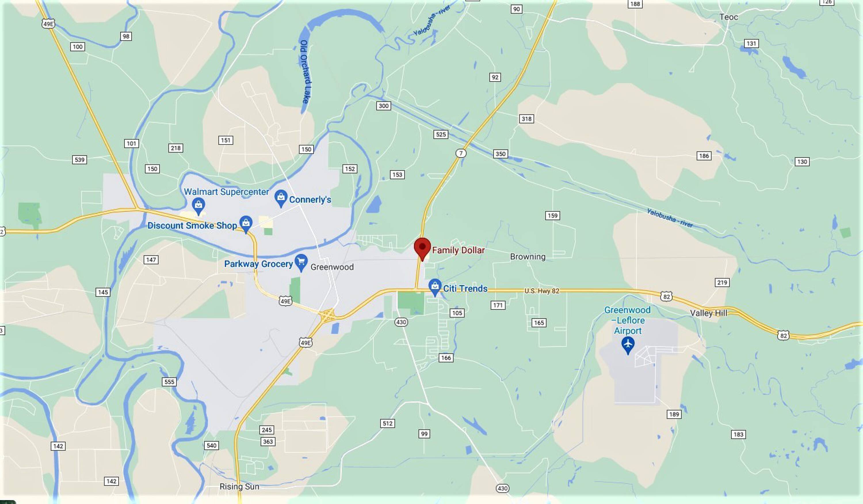Screen dimensions: 863x504
Task: Click the 49E shield near top-left
Action: pyautogui.click(x=48, y=24)
